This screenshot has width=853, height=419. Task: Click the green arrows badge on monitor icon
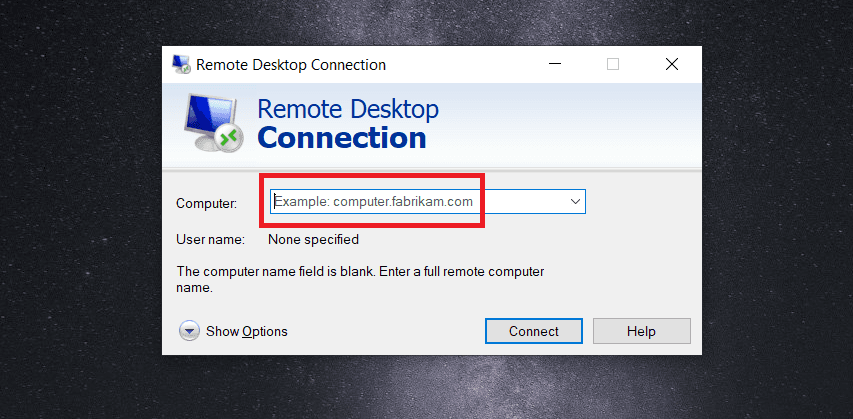pos(227,138)
